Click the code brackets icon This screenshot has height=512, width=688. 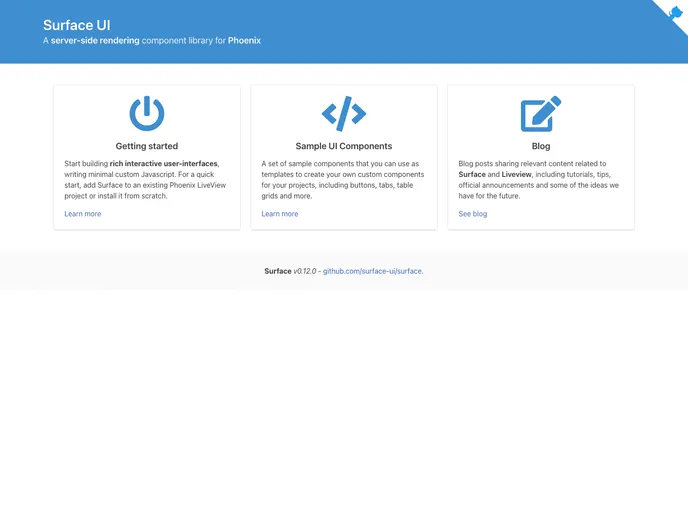pyautogui.click(x=344, y=114)
